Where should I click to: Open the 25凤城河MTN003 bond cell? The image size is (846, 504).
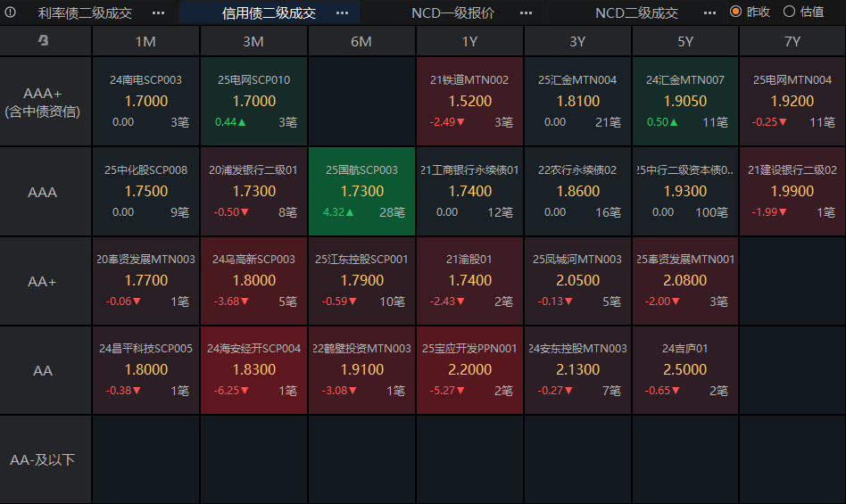(577, 281)
